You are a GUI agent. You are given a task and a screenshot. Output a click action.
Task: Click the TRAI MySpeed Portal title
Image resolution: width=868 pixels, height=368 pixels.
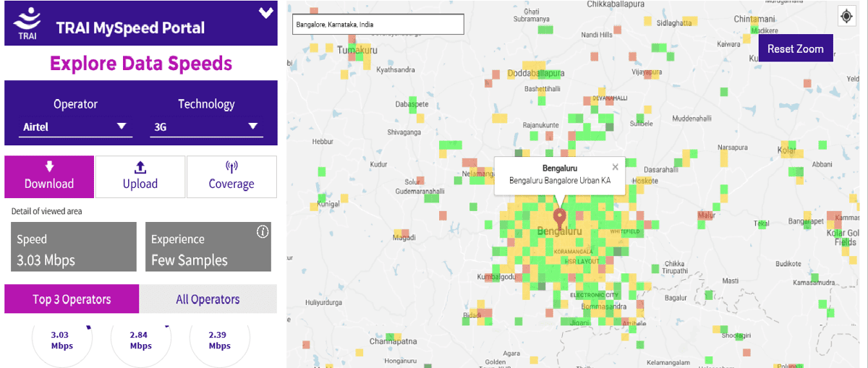130,28
